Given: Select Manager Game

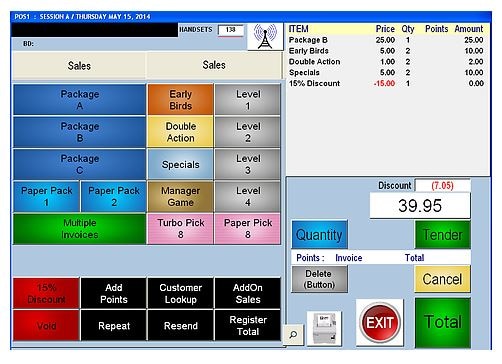Looking at the screenshot, I should coord(180,196).
